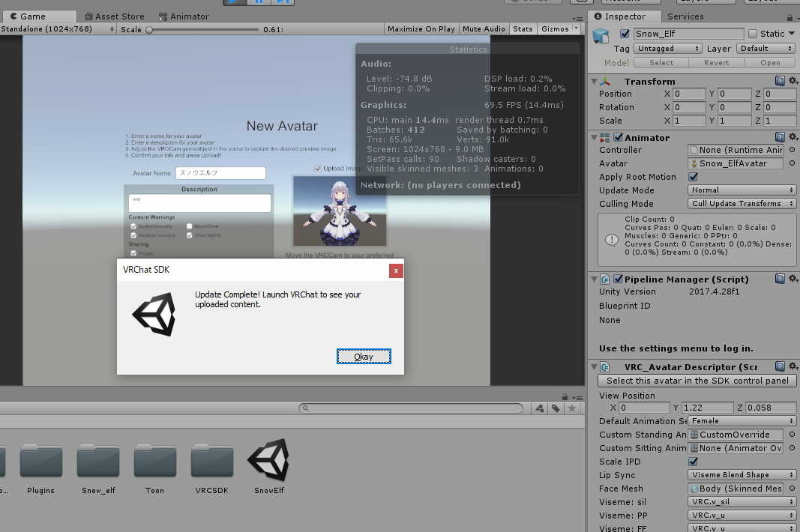Toggle the Snow_Elf object active checkbox
800x532 pixels.
point(625,34)
